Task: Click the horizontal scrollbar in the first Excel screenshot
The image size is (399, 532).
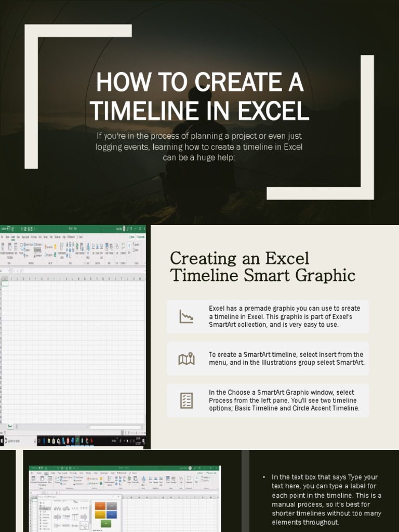Action: 115,427
